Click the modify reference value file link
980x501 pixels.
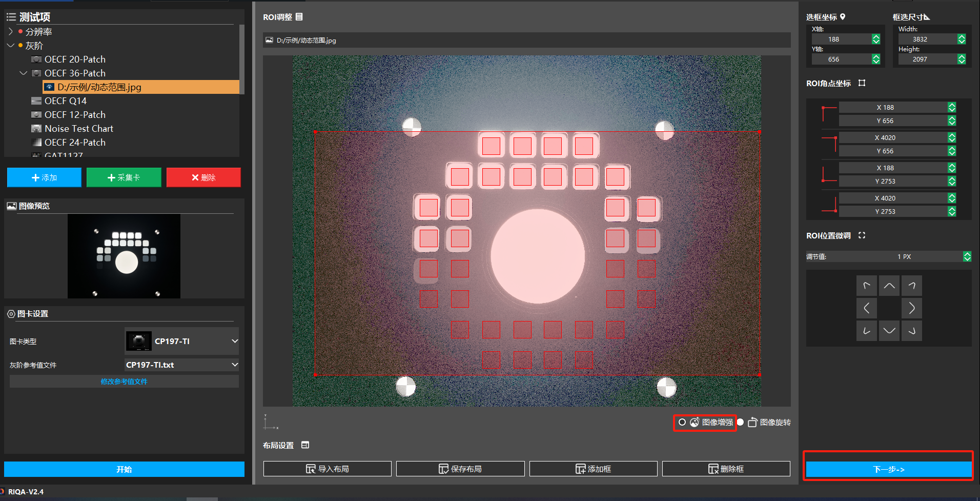124,382
